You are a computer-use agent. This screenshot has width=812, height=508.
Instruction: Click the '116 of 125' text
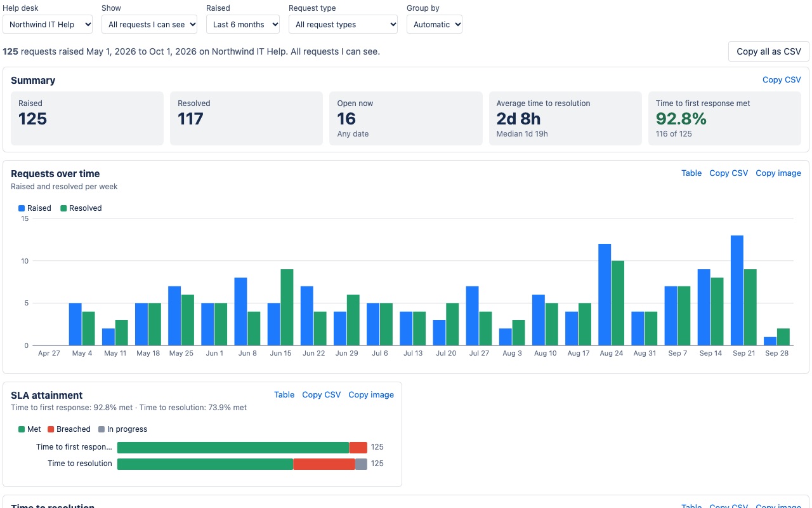674,134
